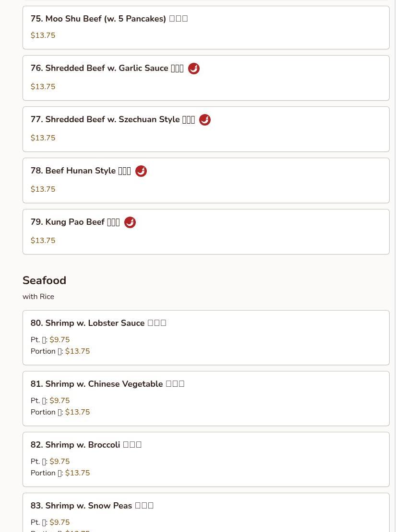Select 76. Shredded Beef w. Garlic Sauce title
This screenshot has width=405, height=532.
pos(107,68)
